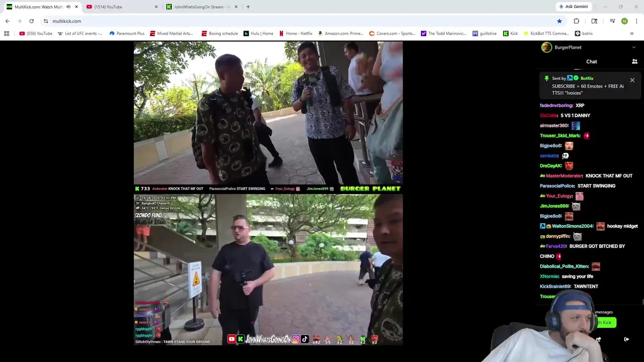Screen dimensions: 644x362
Task: Click username KickBrainlet69 in chat
Action: coord(555,287)
